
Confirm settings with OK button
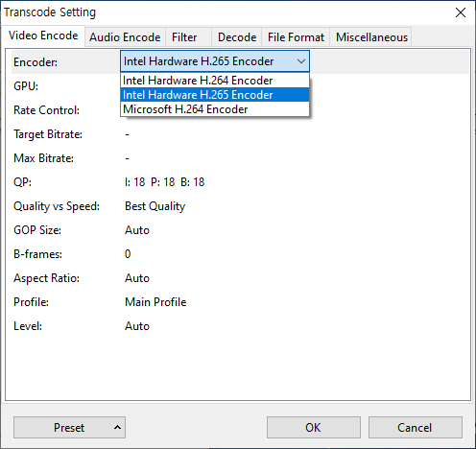pos(314,427)
